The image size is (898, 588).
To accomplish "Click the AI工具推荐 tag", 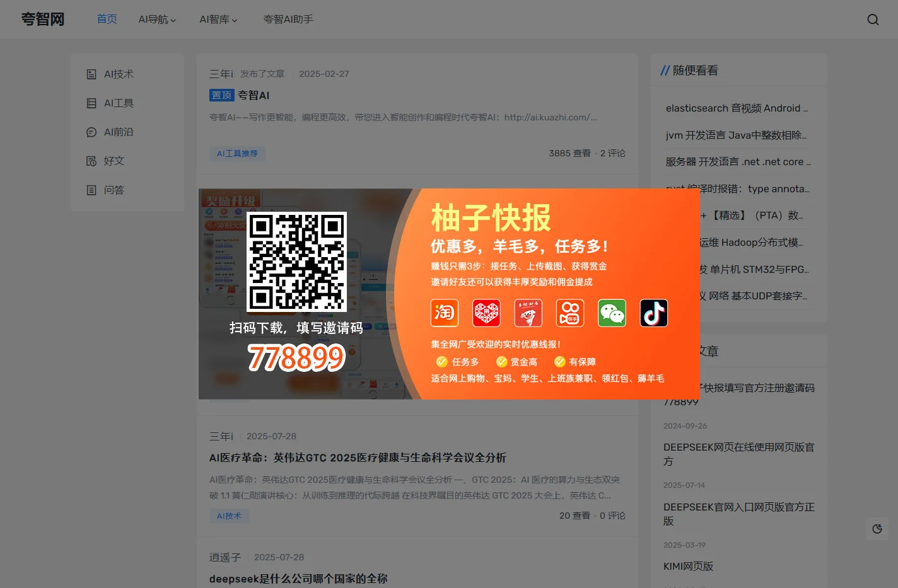I will pos(237,153).
